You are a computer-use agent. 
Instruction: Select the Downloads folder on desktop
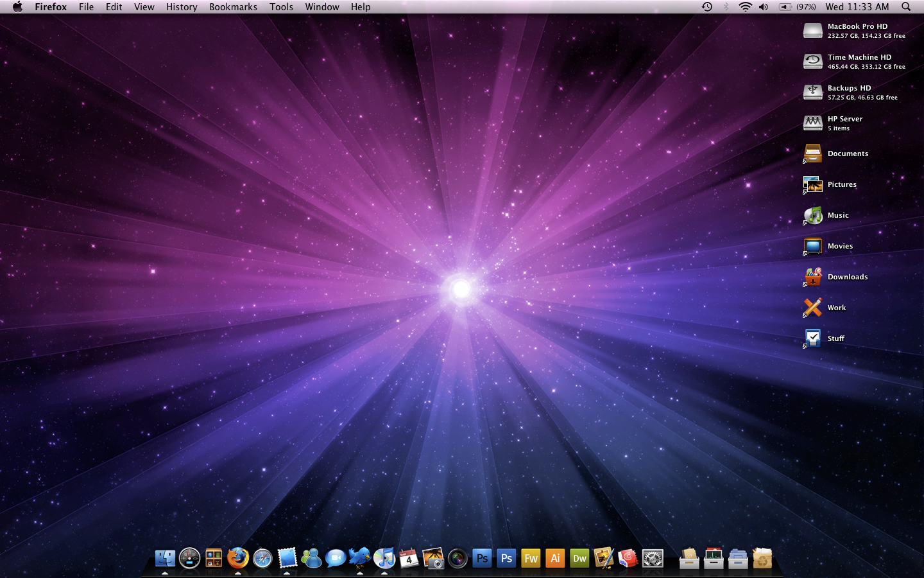[813, 277]
